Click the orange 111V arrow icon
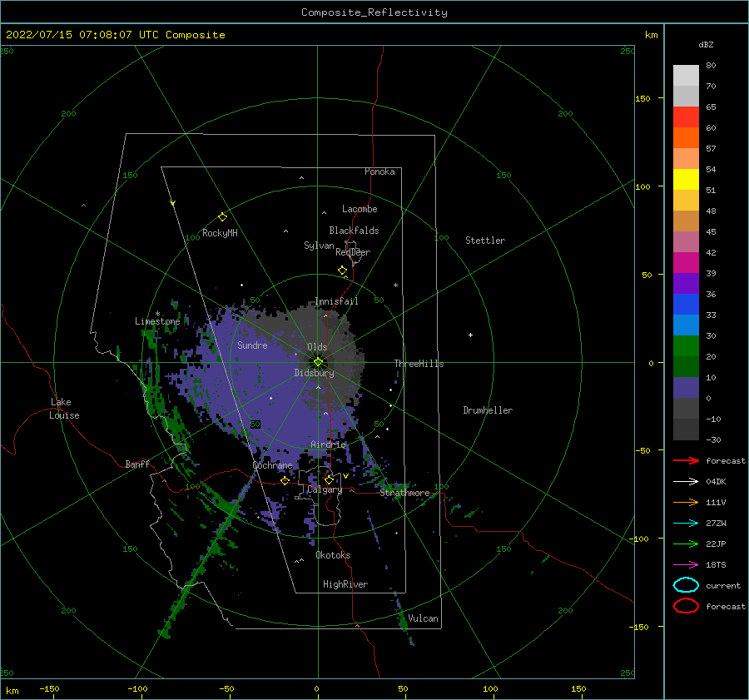The image size is (749, 700). [686, 502]
